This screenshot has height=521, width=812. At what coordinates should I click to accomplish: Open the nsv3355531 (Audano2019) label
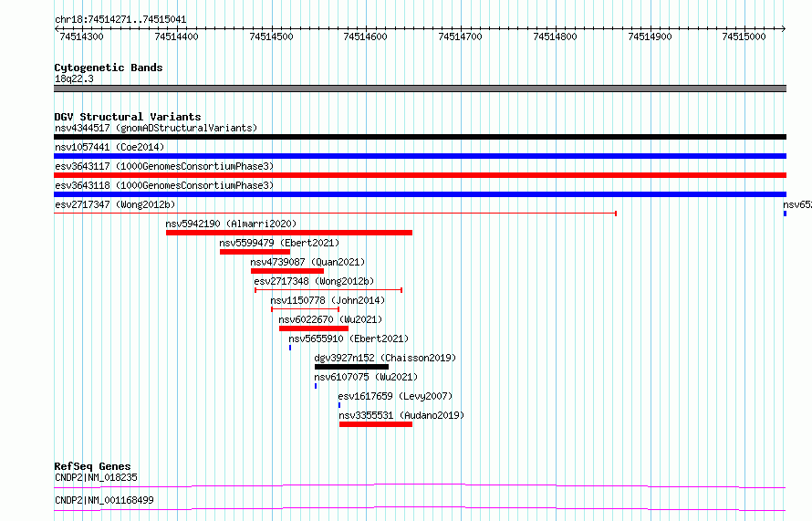point(401,415)
